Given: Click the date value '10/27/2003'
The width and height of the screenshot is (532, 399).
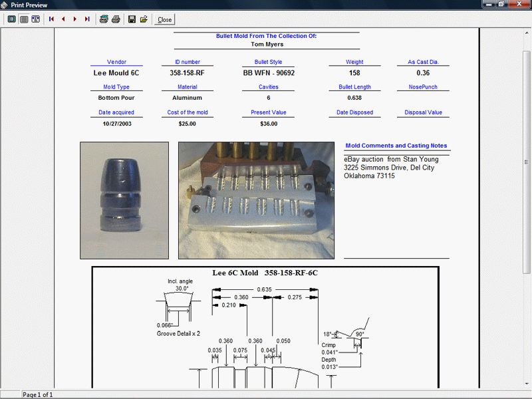Looking at the screenshot, I should tap(117, 124).
